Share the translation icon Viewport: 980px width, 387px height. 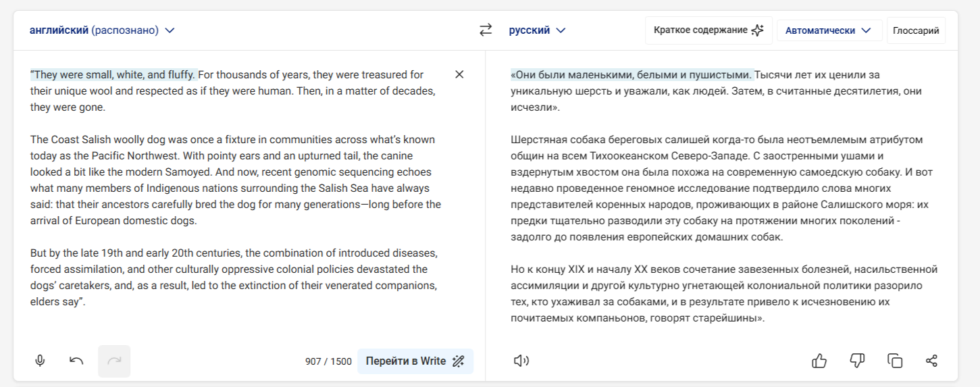coord(931,361)
